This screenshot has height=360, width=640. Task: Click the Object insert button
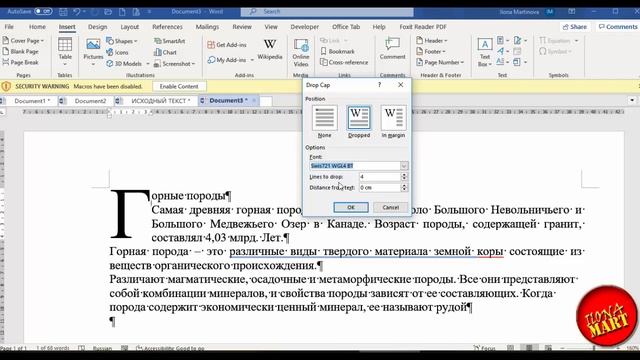[520, 62]
